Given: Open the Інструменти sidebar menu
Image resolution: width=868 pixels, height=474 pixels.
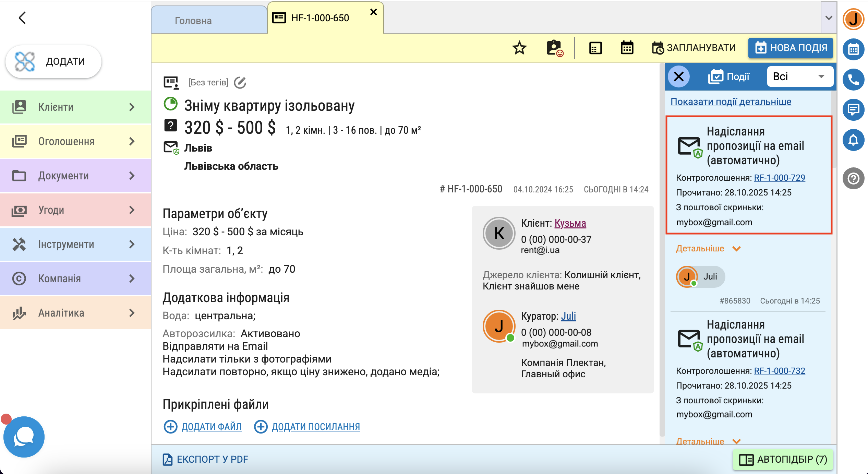Looking at the screenshot, I should click(75, 244).
